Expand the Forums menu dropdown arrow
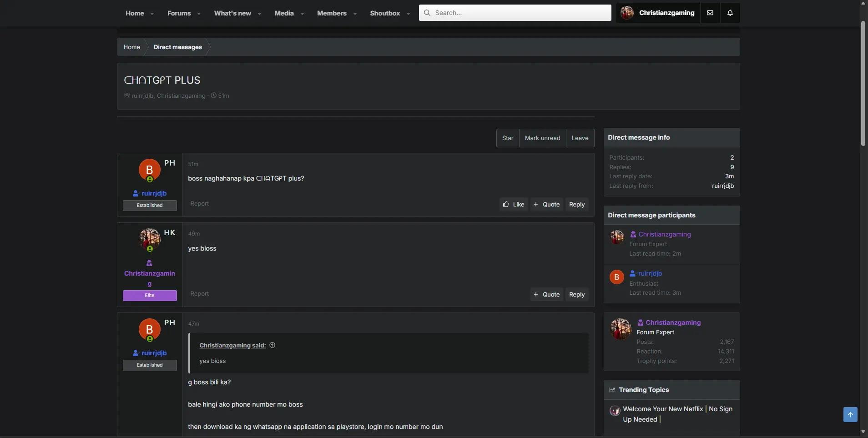This screenshot has width=868, height=438. pos(199,14)
